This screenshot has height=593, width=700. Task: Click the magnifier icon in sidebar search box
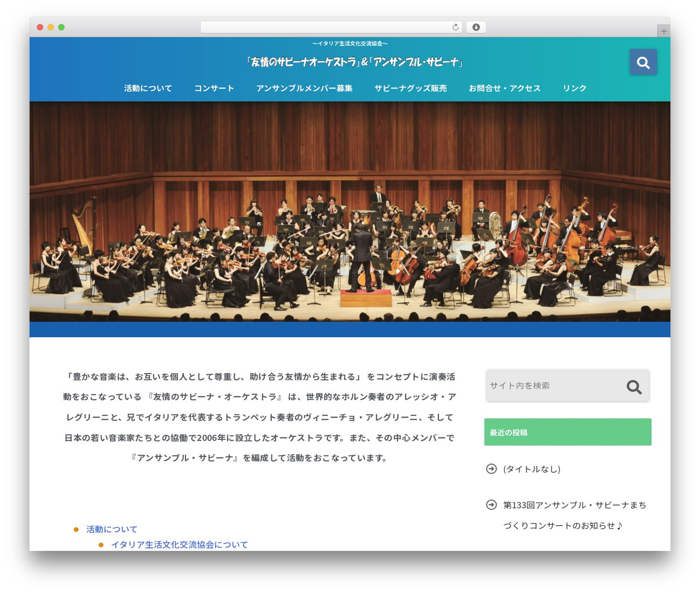pyautogui.click(x=634, y=387)
